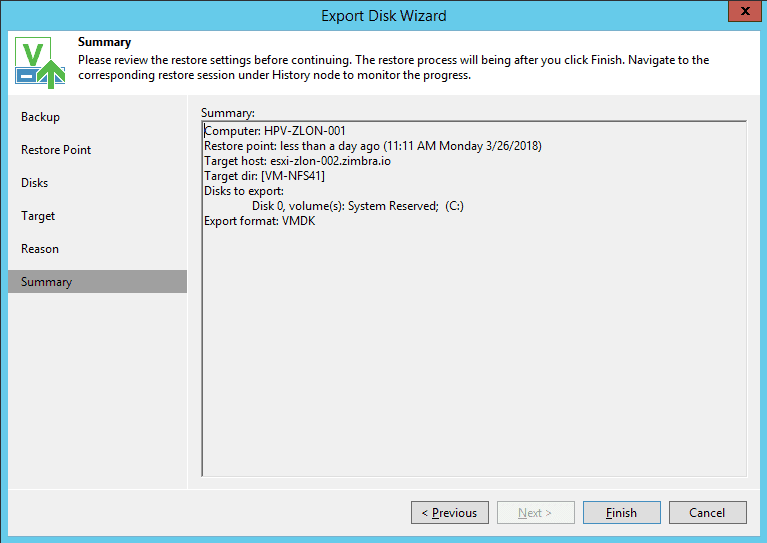Click the 'Computer: HPV-ZLON-001' line
The image size is (767, 543).
point(275,131)
